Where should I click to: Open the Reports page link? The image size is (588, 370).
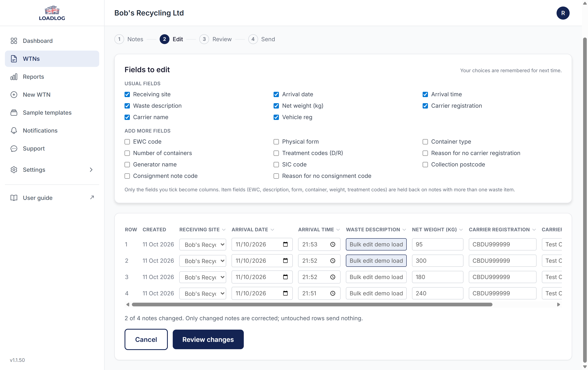tap(52, 76)
